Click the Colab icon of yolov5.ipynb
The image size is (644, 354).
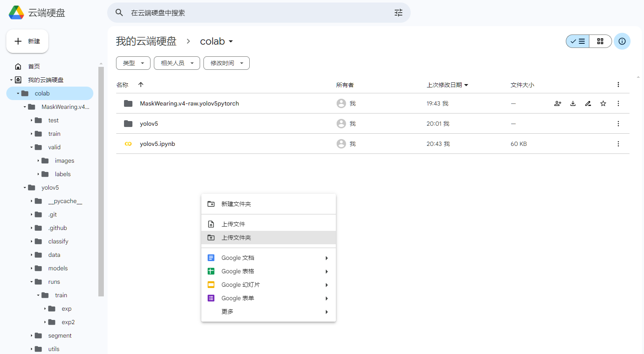(x=128, y=144)
